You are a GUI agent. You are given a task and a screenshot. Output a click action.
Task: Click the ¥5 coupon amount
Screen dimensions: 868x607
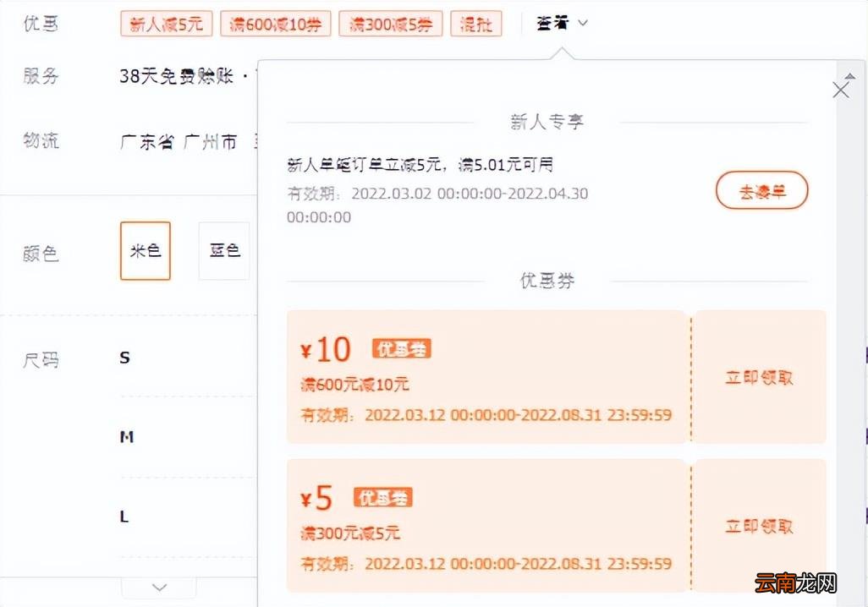316,497
